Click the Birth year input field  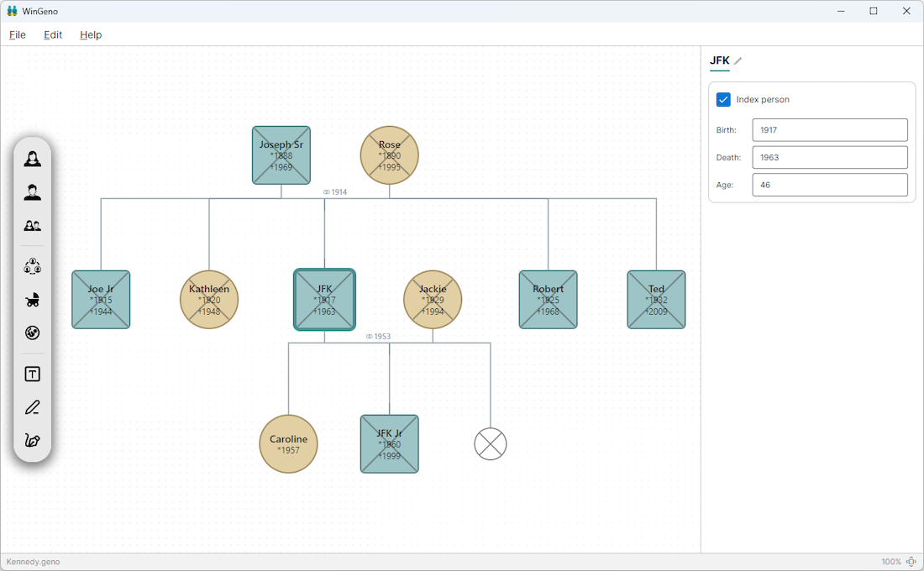click(830, 130)
